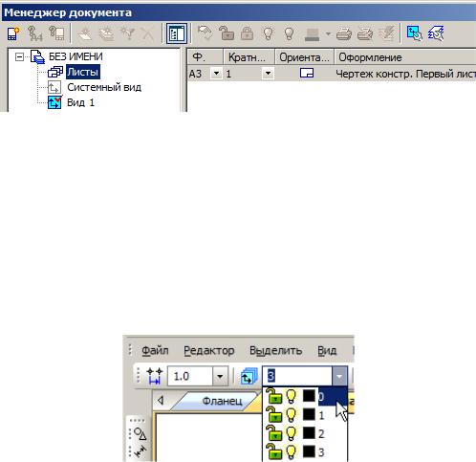The image size is (476, 462).
Task: Toggle the lock icon of layer 2
Action: click(274, 433)
